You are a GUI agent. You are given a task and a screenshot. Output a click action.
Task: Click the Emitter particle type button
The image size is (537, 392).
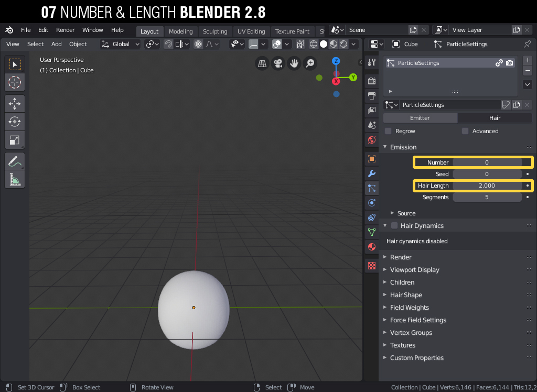coord(420,118)
